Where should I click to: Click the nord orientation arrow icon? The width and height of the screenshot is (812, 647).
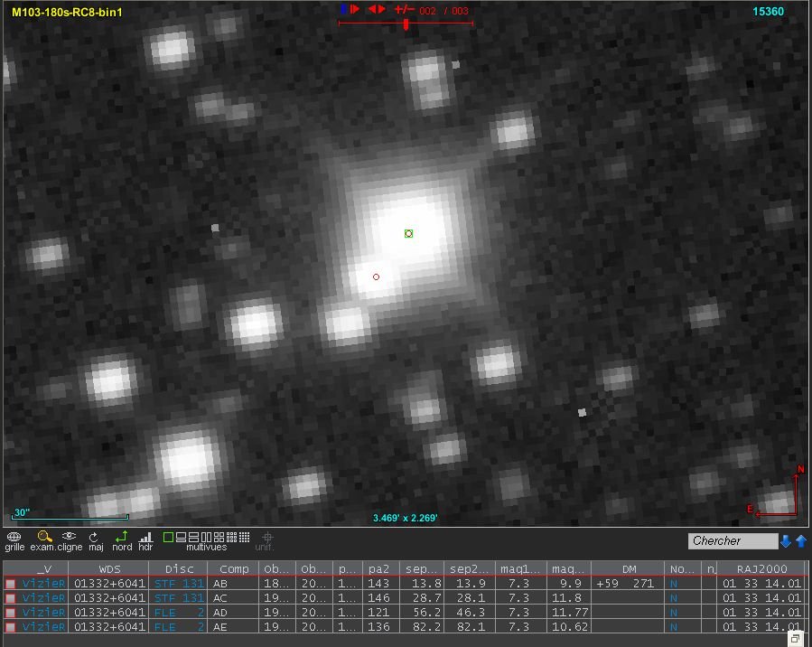tap(122, 537)
